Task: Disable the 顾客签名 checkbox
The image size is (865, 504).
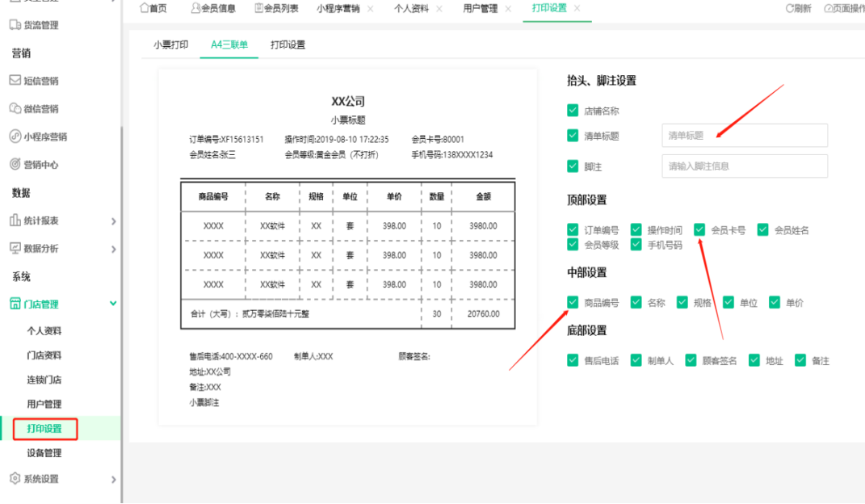Action: click(691, 359)
